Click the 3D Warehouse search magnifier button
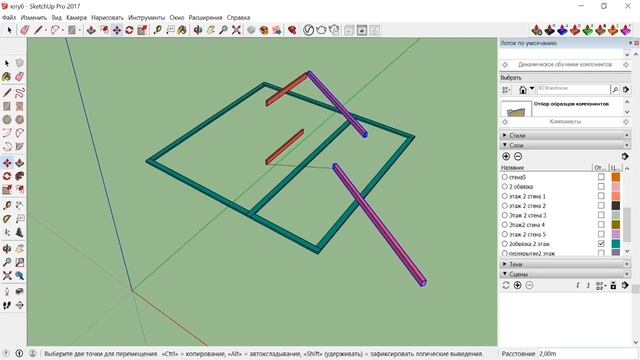This screenshot has width=640, height=360. (615, 89)
